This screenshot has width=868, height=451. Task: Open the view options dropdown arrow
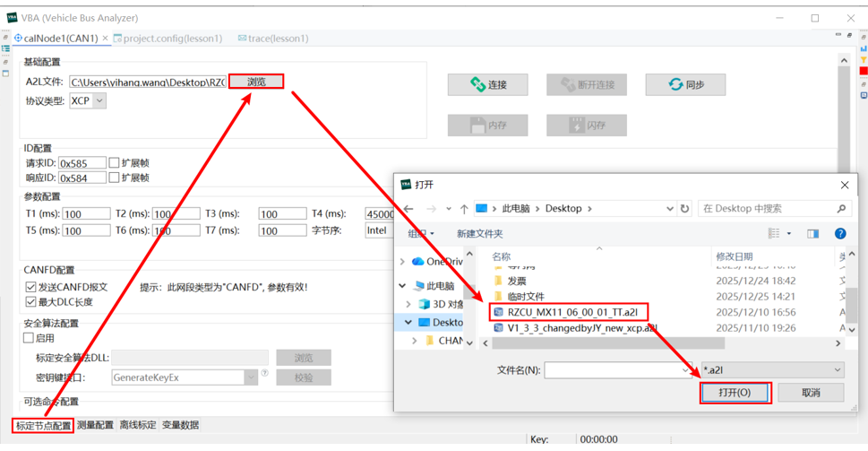click(x=789, y=233)
